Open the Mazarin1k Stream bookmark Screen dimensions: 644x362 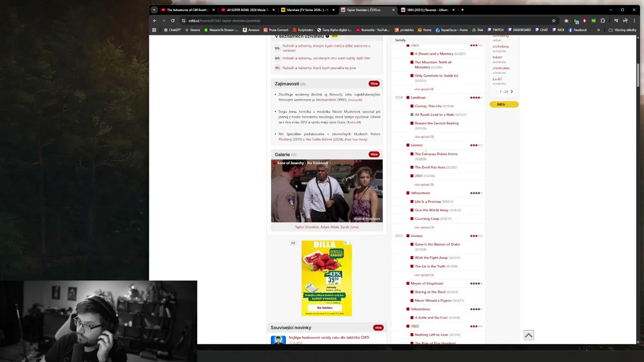pyautogui.click(x=221, y=30)
